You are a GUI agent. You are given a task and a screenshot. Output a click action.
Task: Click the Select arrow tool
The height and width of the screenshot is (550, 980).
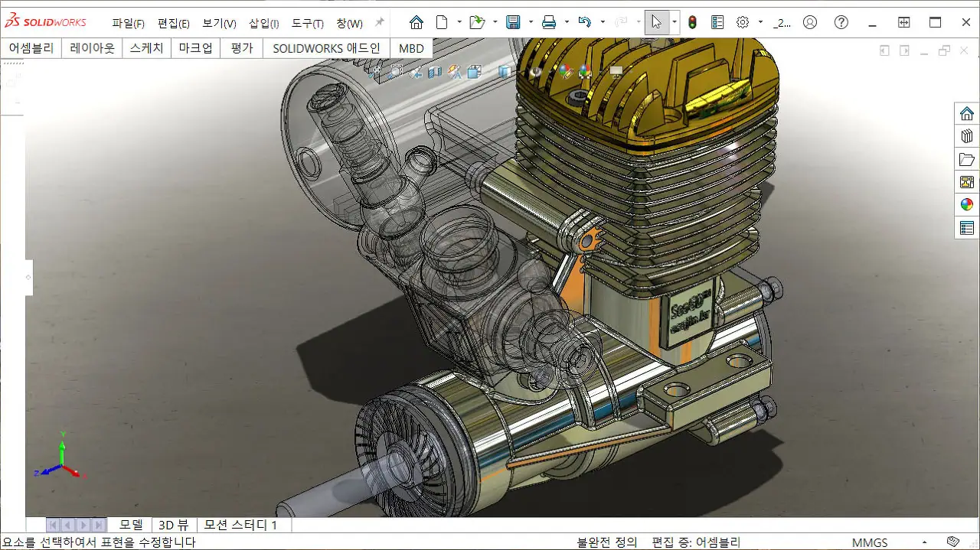click(x=656, y=22)
